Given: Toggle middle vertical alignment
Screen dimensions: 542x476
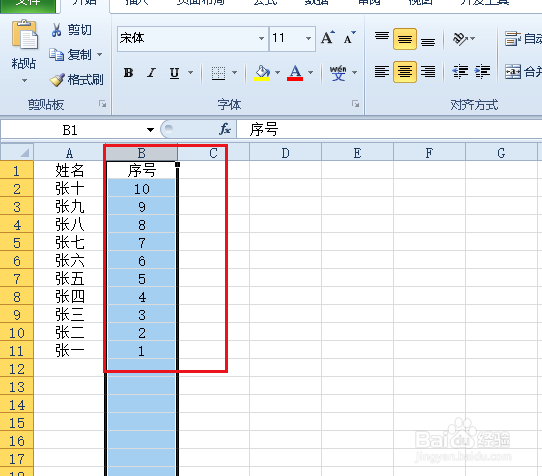Looking at the screenshot, I should pos(405,39).
